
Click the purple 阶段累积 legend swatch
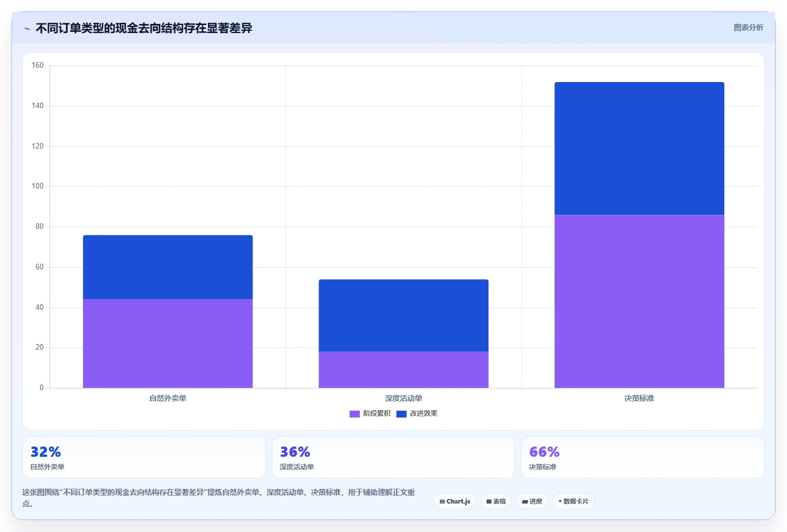(x=354, y=414)
